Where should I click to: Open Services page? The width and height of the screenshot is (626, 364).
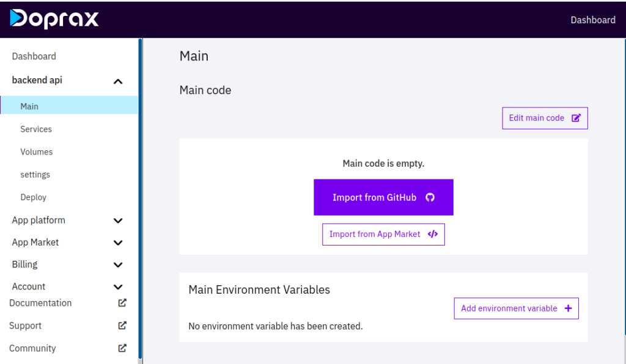tap(36, 129)
